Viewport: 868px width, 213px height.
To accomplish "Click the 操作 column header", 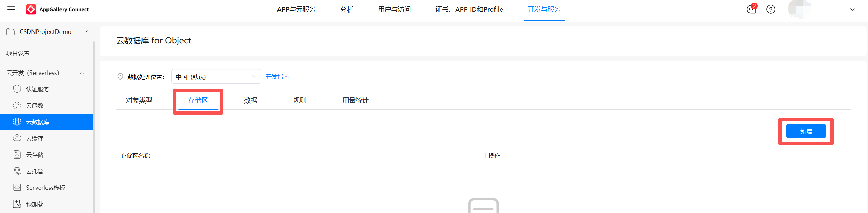I will [494, 156].
